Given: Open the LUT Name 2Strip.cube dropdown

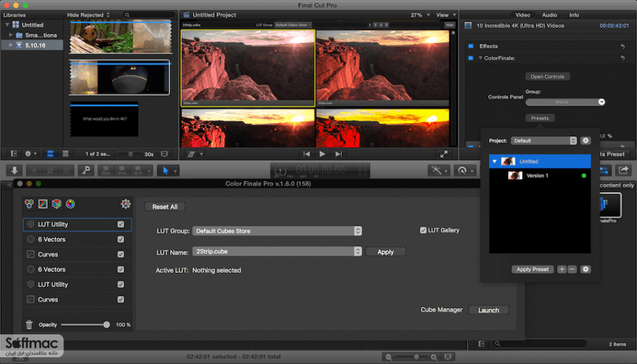Looking at the screenshot, I should click(x=277, y=251).
